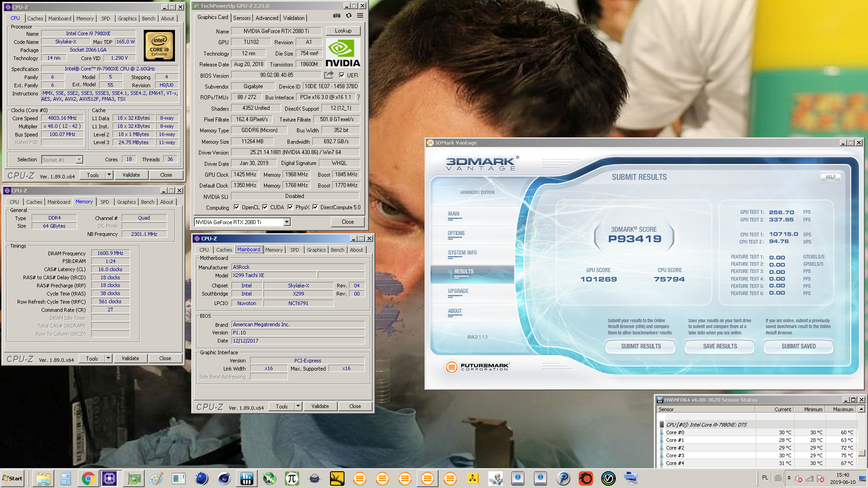Toggle the DirectCompute 5.0 checkbox
This screenshot has width=868, height=488.
click(x=315, y=207)
